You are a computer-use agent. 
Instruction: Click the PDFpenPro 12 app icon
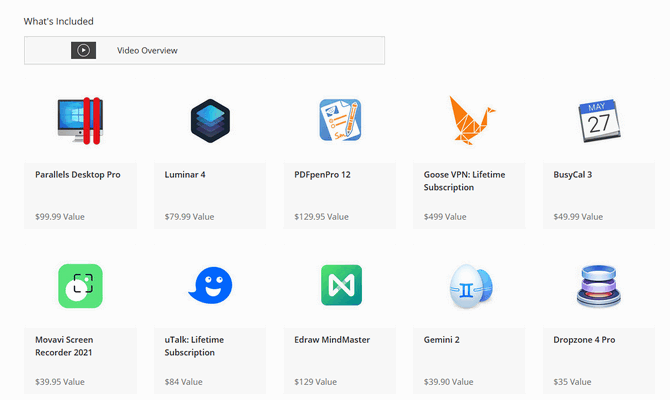340,120
